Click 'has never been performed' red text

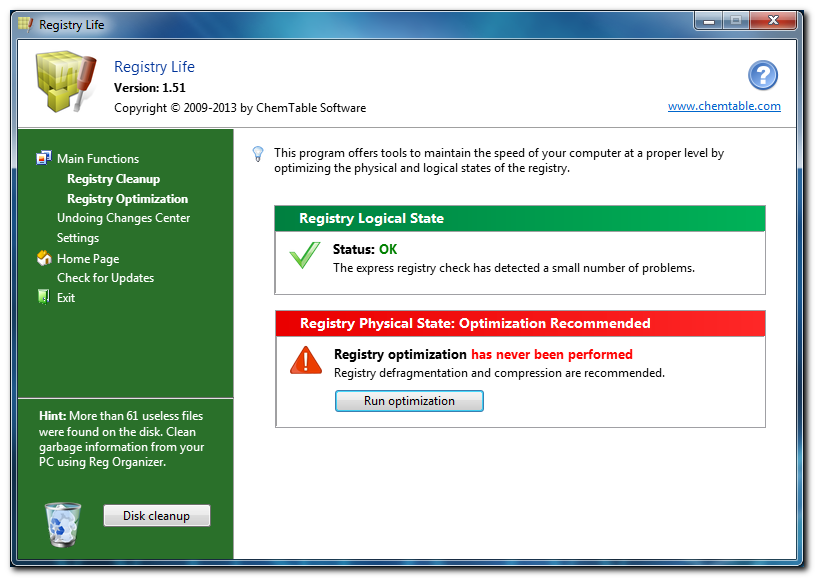tap(551, 354)
